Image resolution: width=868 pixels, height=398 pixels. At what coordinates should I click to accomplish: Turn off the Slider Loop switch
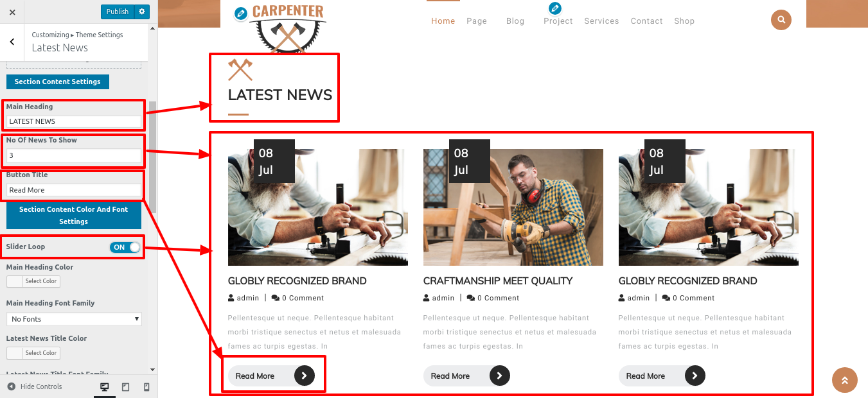pyautogui.click(x=125, y=247)
